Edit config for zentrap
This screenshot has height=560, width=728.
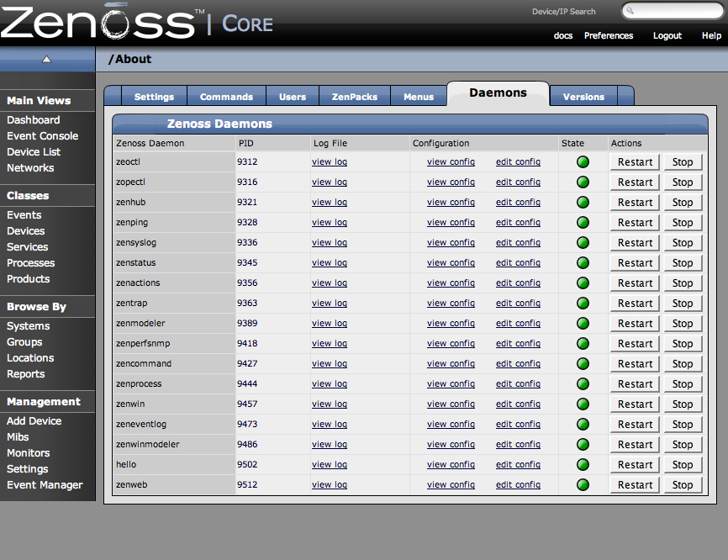pos(518,304)
